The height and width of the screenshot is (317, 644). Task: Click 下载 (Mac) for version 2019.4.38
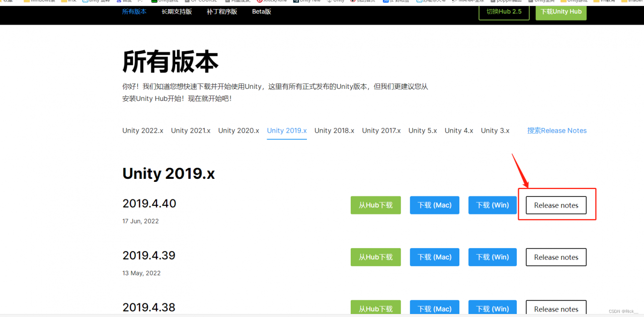point(435,308)
